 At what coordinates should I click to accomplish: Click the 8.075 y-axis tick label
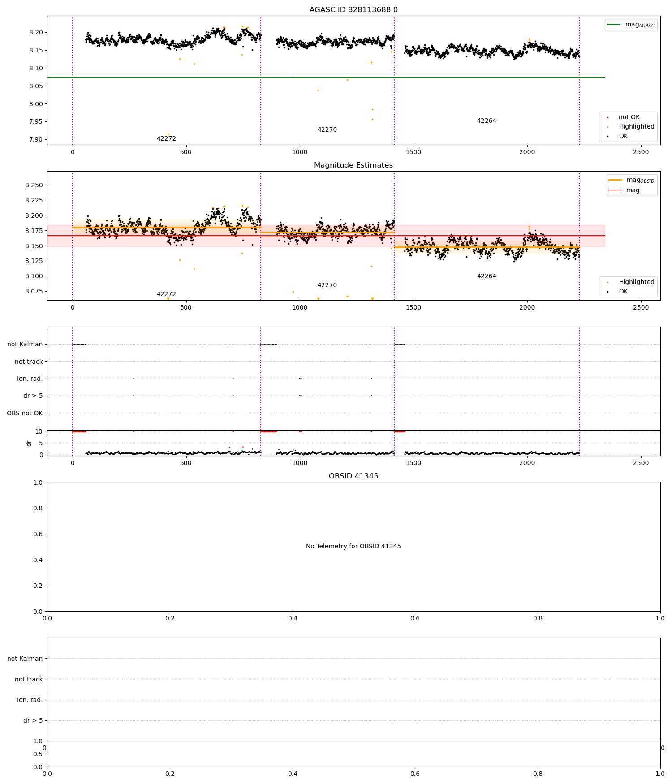[x=34, y=292]
